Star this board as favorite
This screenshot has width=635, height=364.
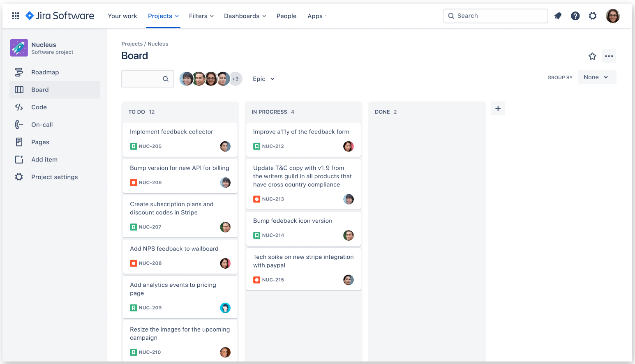tap(592, 56)
